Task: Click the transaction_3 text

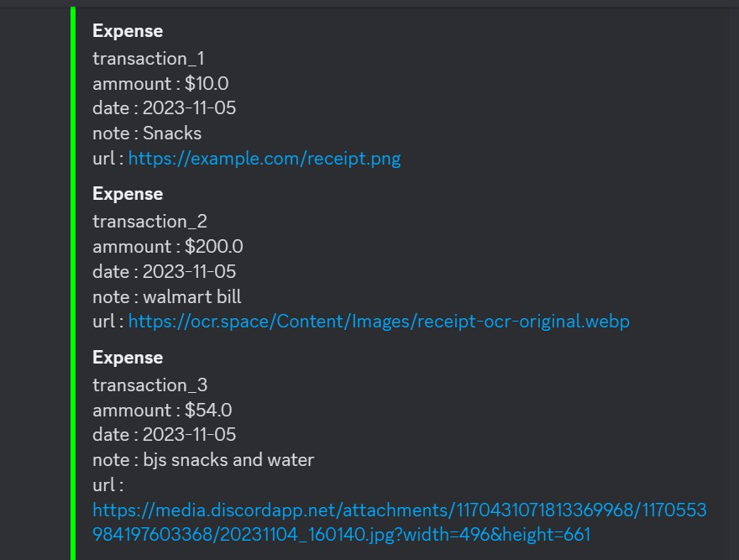Action: [x=149, y=385]
